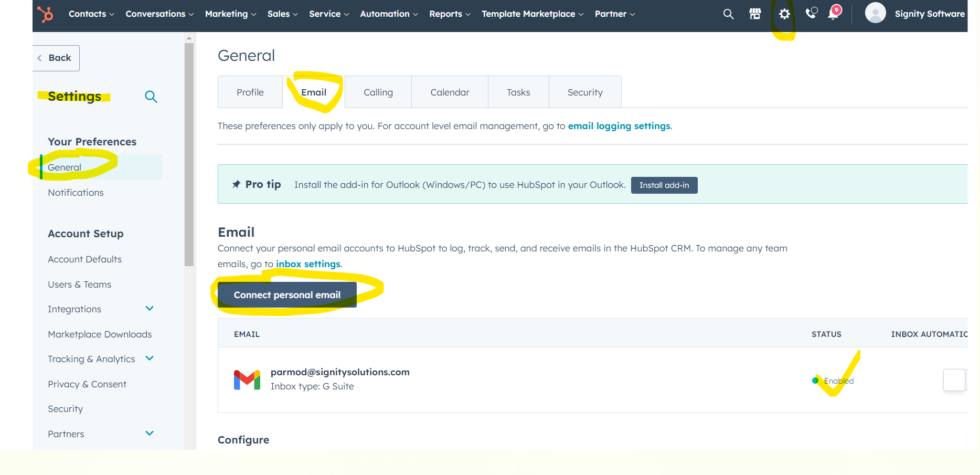Open the notifications bell
Viewport: 980px width, 475px height.
tap(834, 13)
